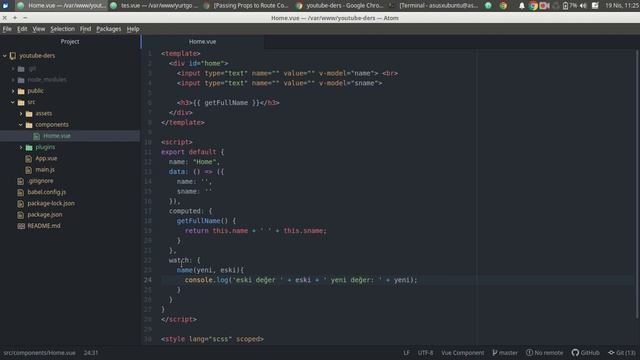Viewport: 640px width, 360px height.
Task: Click the getFullName text in the h3 tag
Action: point(226,103)
